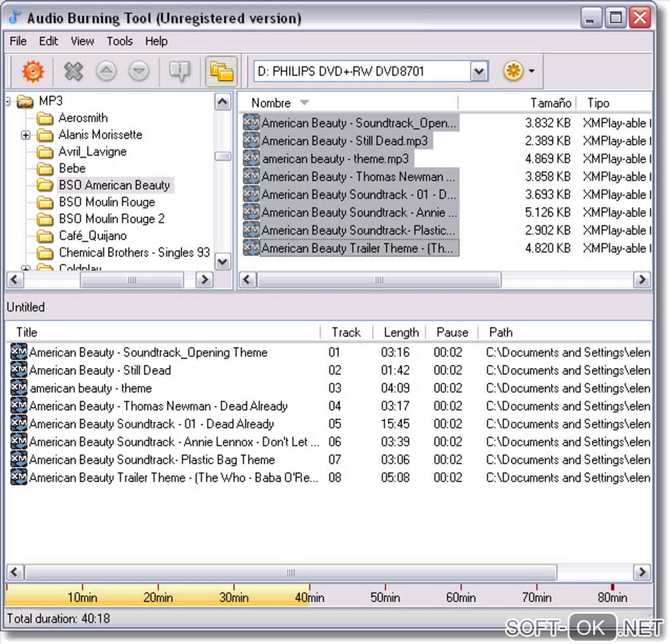
Task: Click the Pause column header
Action: [452, 333]
